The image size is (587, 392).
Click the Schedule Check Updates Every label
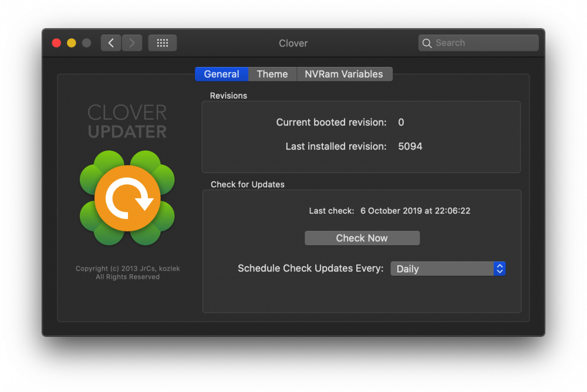(311, 268)
